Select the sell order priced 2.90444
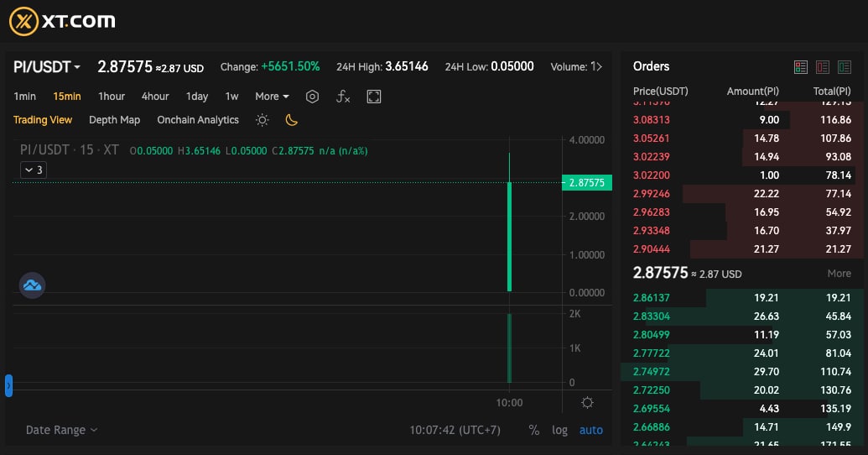This screenshot has width=868, height=455. click(x=742, y=248)
